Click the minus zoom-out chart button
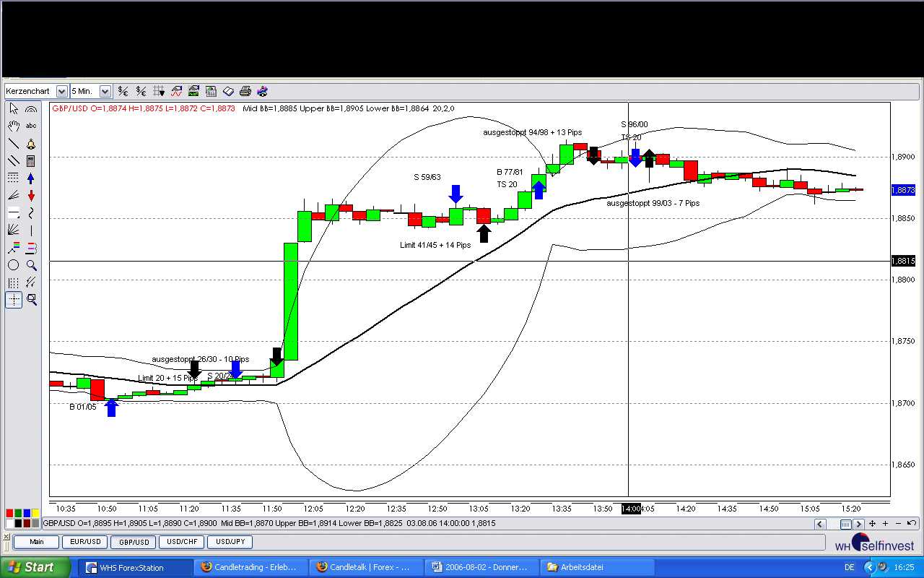This screenshot has height=578, width=924. [898, 524]
